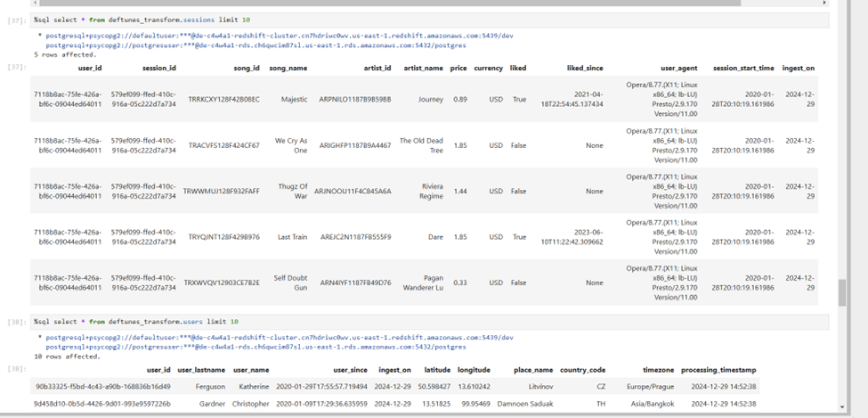This screenshot has width=868, height=418.
Task: Click the country_code column header
Action: 583,370
